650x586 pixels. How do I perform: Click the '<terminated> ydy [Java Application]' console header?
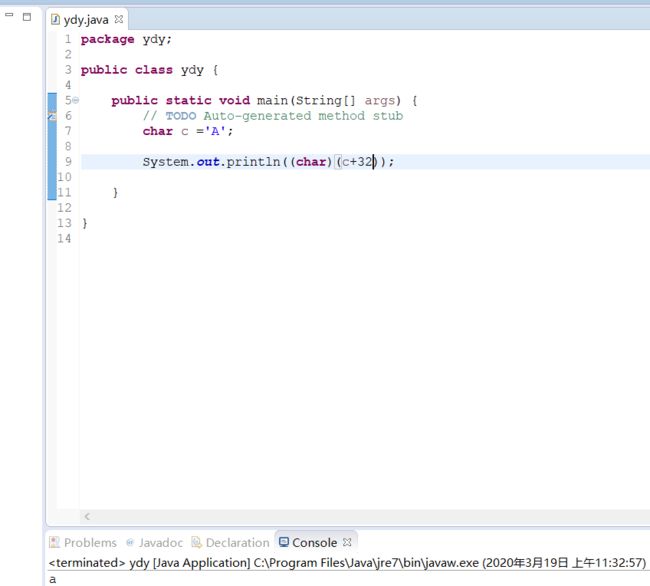pyautogui.click(x=149, y=563)
